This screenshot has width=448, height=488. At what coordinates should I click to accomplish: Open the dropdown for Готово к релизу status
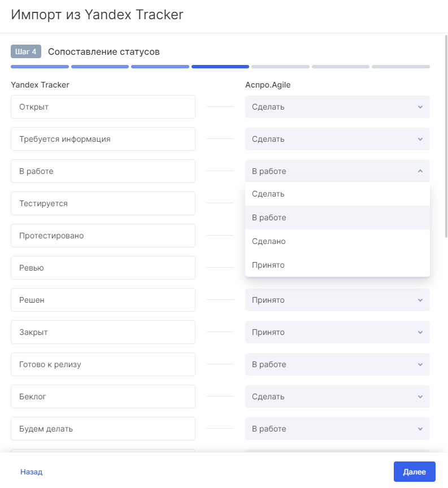pyautogui.click(x=337, y=364)
